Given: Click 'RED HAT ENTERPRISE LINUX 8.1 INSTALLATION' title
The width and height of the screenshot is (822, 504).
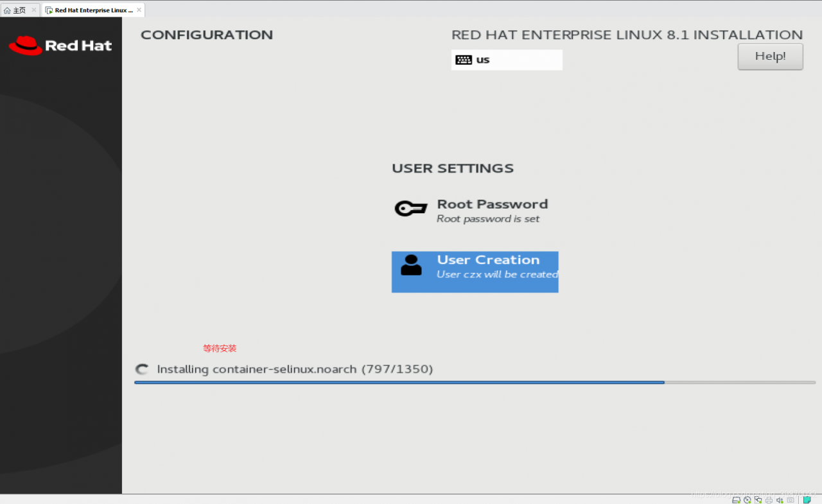Looking at the screenshot, I should click(627, 35).
